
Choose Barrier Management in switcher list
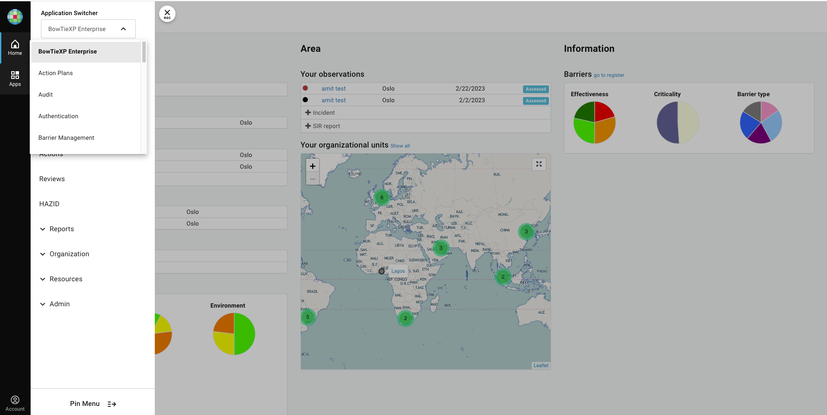coord(66,138)
